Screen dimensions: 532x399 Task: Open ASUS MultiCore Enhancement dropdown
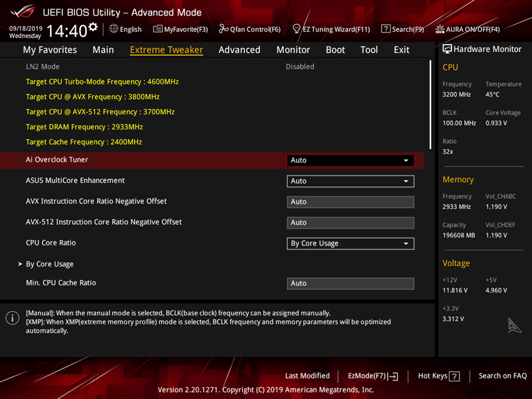(350, 181)
